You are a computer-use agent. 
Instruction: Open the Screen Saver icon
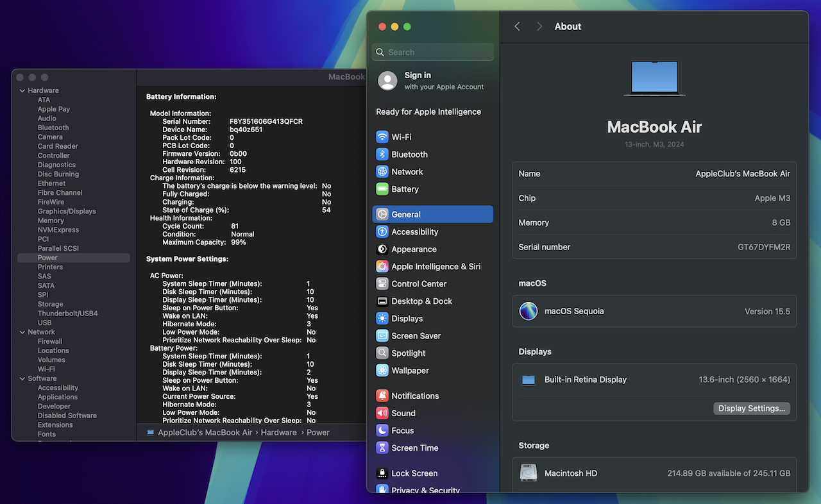pyautogui.click(x=382, y=335)
